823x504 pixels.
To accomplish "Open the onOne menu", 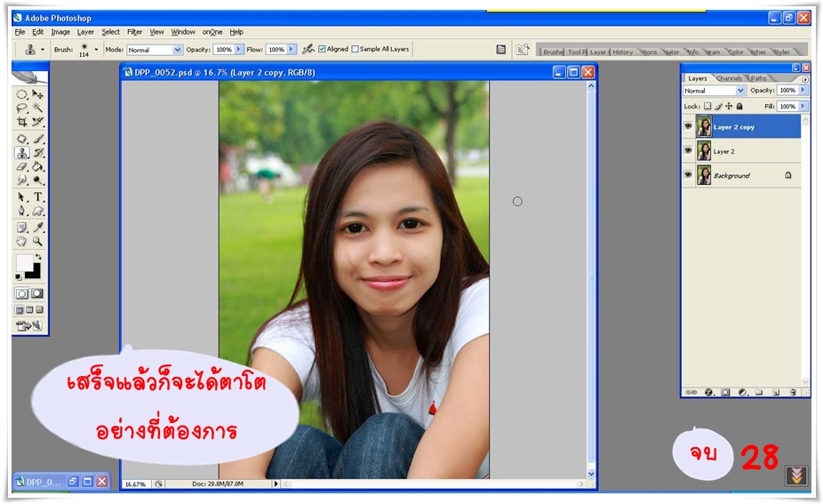I will [x=212, y=32].
